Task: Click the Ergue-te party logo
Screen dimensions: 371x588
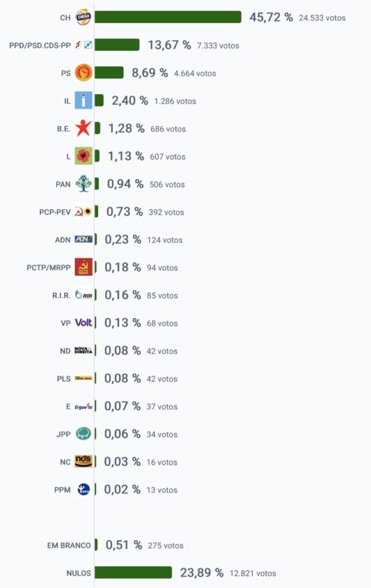Action: tap(83, 406)
